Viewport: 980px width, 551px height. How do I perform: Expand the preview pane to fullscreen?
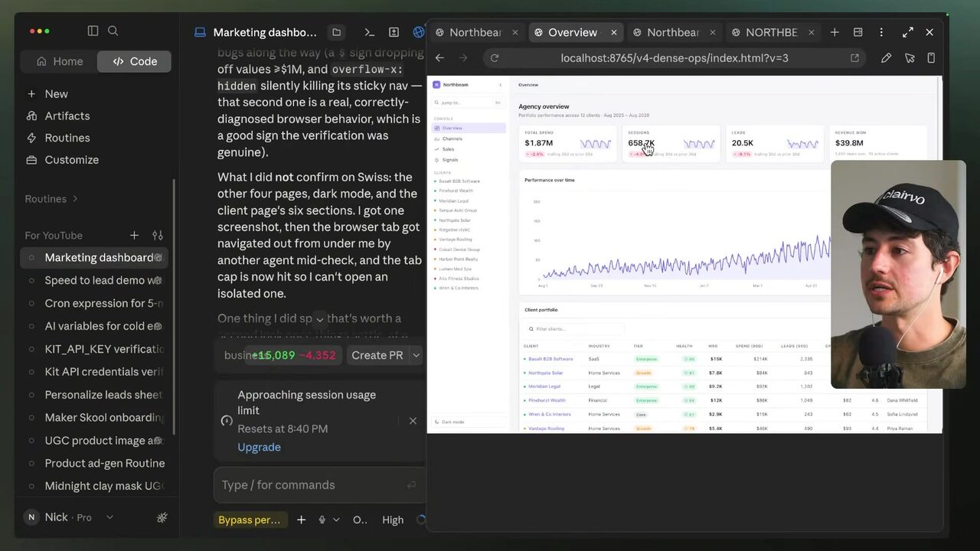click(907, 32)
